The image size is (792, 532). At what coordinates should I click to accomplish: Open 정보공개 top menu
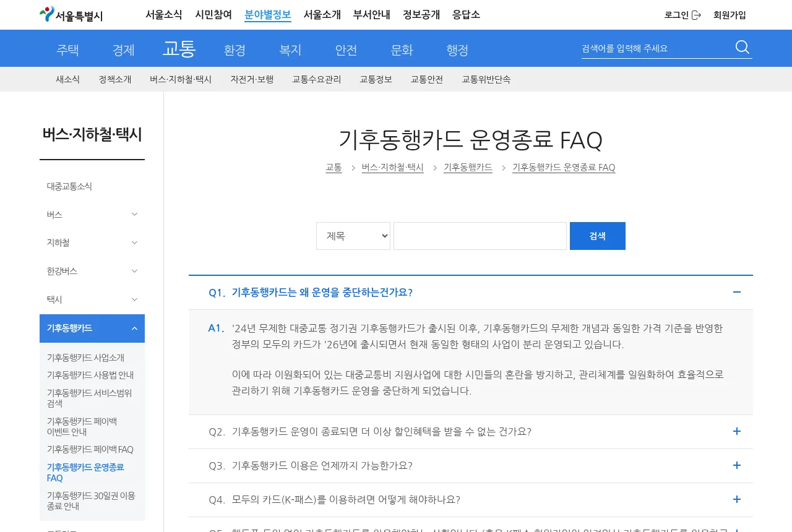pos(421,15)
